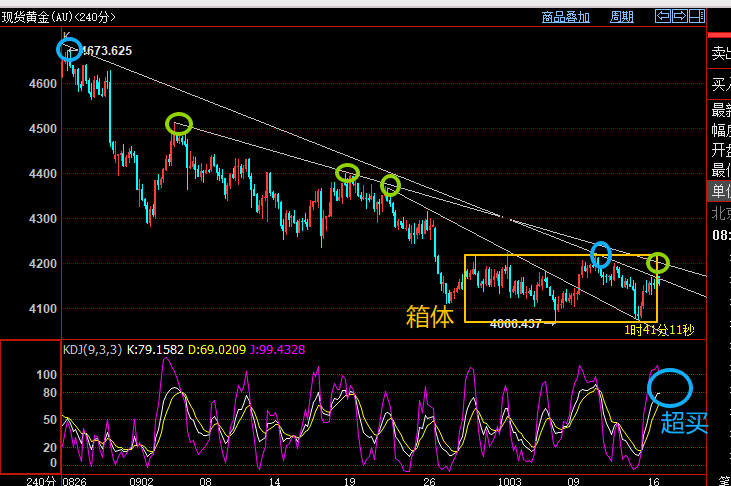Toggle the split-panel layout icon
This screenshot has width=731, height=486.
click(x=697, y=16)
